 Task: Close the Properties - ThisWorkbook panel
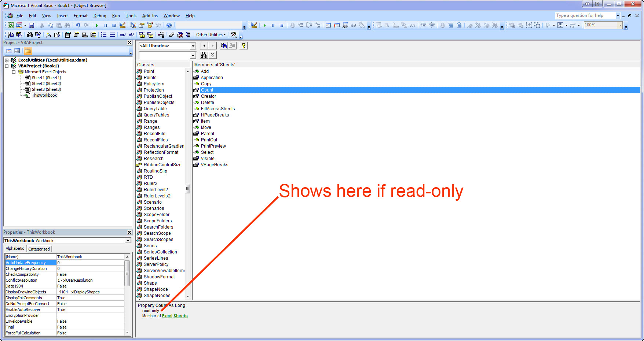[129, 232]
